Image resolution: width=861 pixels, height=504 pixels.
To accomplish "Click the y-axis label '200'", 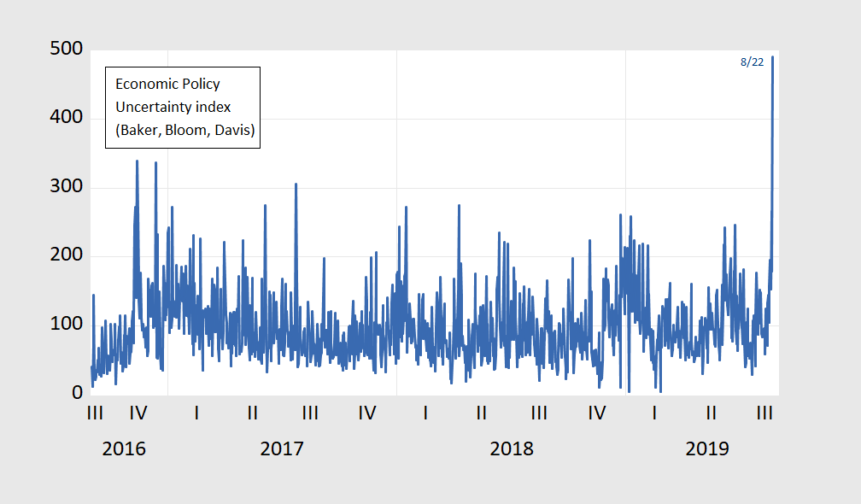I will (66, 255).
